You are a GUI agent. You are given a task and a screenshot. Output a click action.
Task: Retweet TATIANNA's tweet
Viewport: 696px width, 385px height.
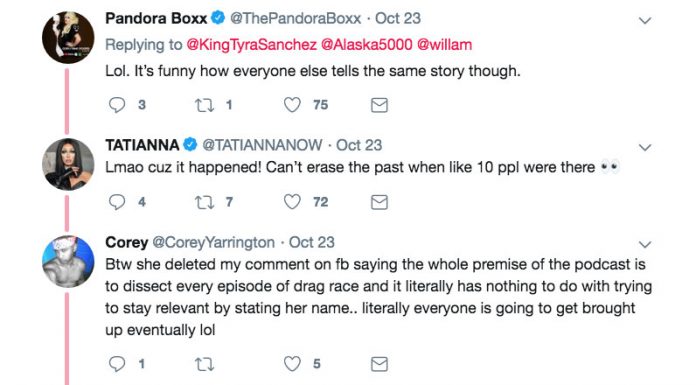[205, 202]
